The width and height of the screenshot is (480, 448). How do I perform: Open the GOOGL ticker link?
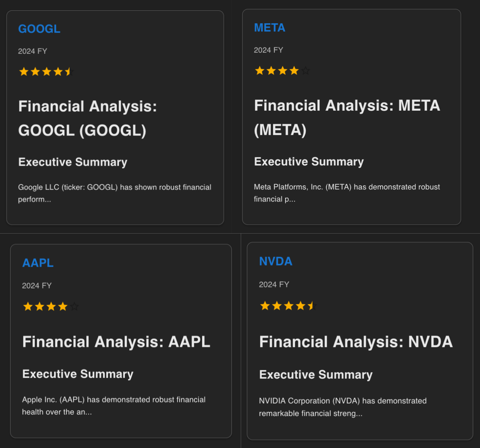(39, 29)
